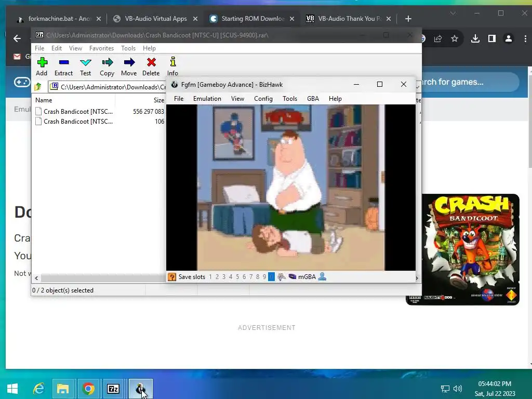Screen dimensions: 532x399
Task: Open 7-Zip View menu
Action: pyautogui.click(x=76, y=48)
